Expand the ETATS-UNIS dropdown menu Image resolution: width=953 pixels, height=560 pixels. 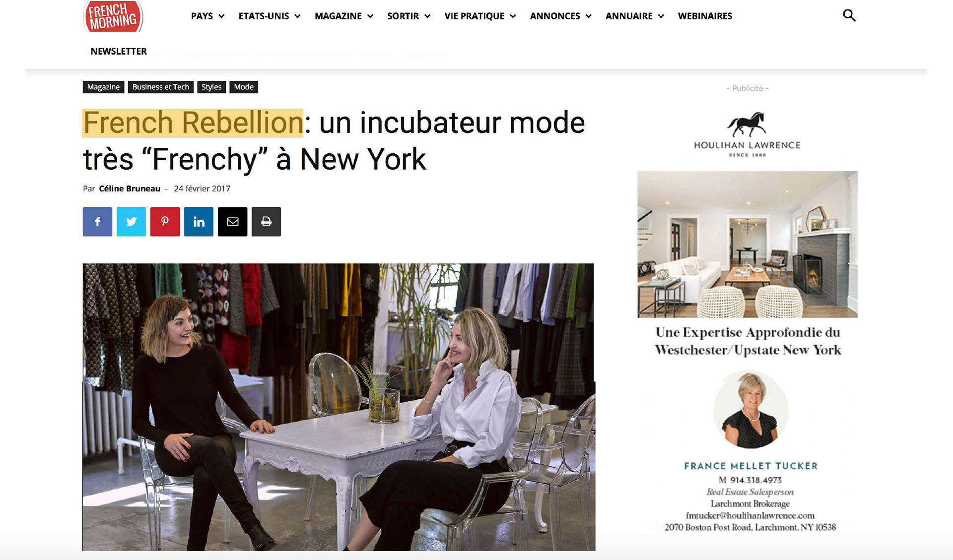pyautogui.click(x=270, y=16)
